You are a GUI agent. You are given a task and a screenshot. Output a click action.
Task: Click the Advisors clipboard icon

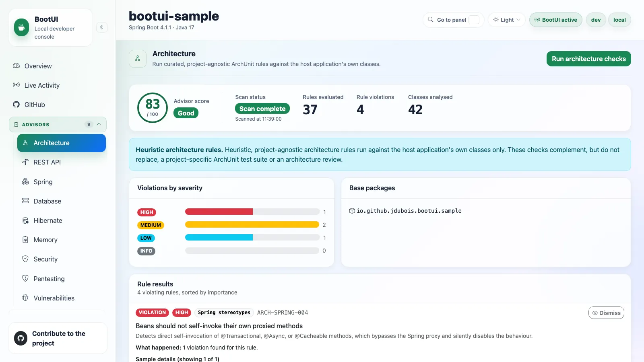click(16, 124)
